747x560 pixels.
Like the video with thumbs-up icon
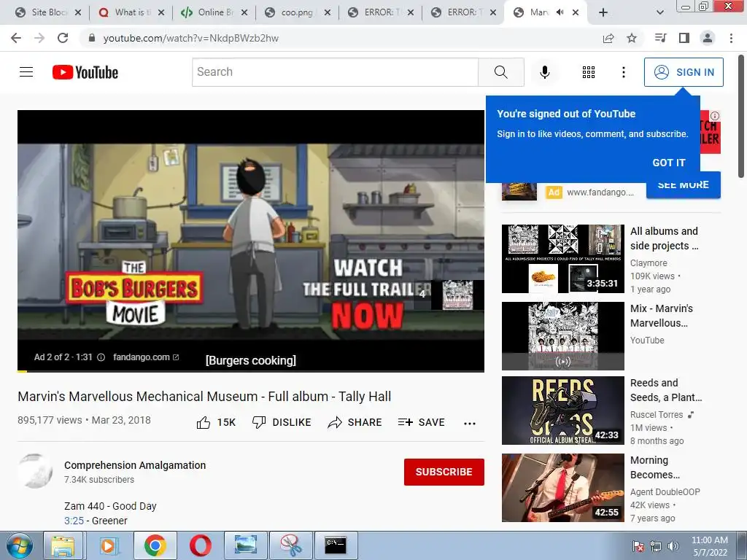[204, 422]
